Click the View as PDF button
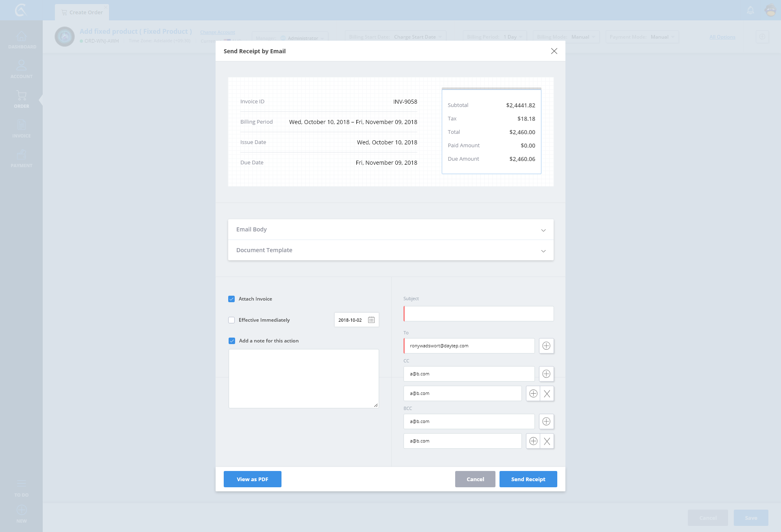The width and height of the screenshot is (781, 532). (252, 479)
